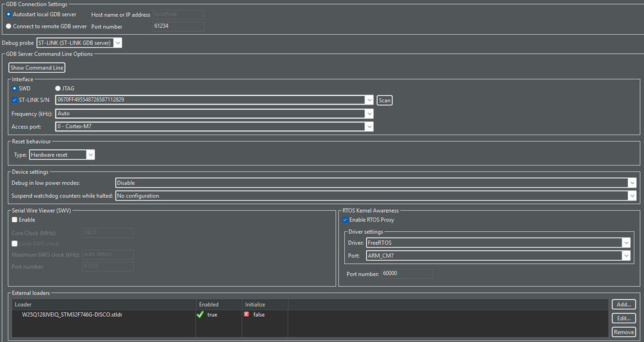Expand the ST-LINK serial number dropdown
This screenshot has height=342, width=644.
pyautogui.click(x=369, y=100)
